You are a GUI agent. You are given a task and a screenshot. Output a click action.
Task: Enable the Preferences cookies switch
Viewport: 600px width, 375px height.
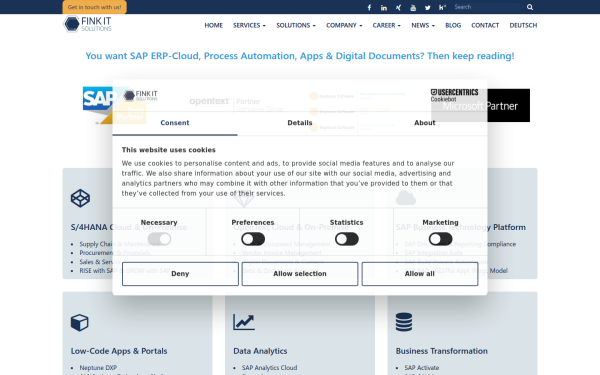253,239
